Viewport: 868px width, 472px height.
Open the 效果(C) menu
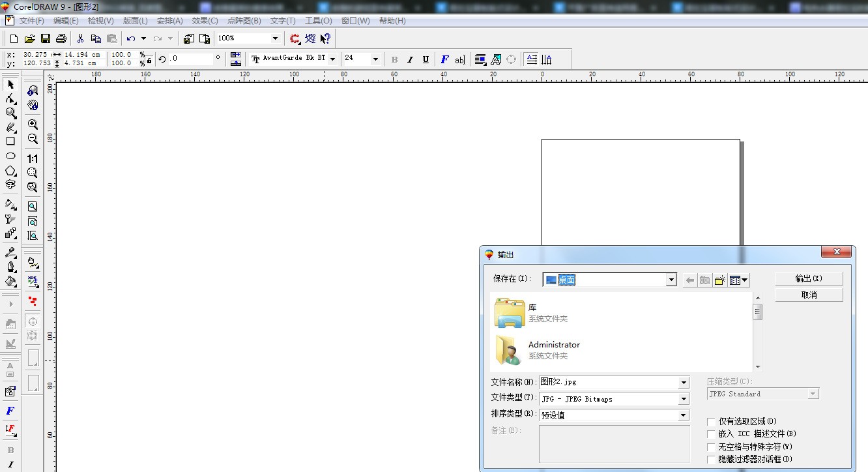coord(205,21)
